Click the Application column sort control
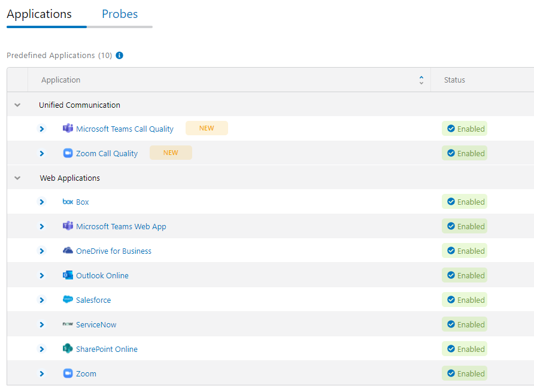This screenshot has height=392, width=534. [x=421, y=79]
